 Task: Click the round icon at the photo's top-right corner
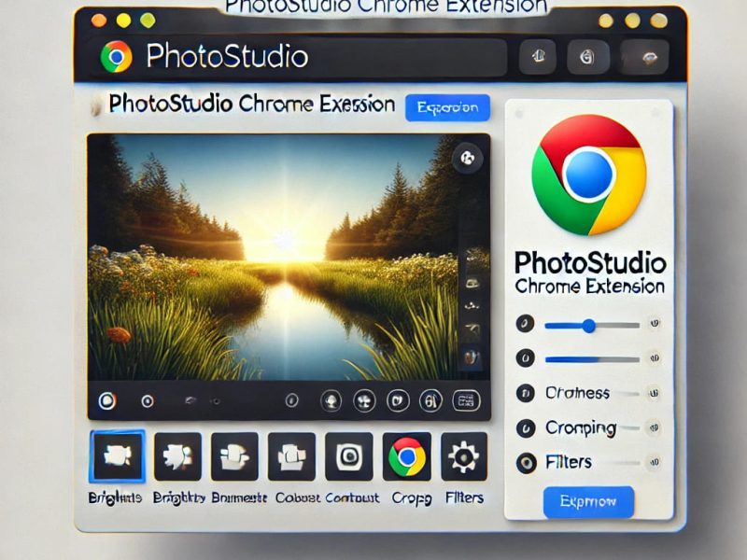(x=468, y=158)
